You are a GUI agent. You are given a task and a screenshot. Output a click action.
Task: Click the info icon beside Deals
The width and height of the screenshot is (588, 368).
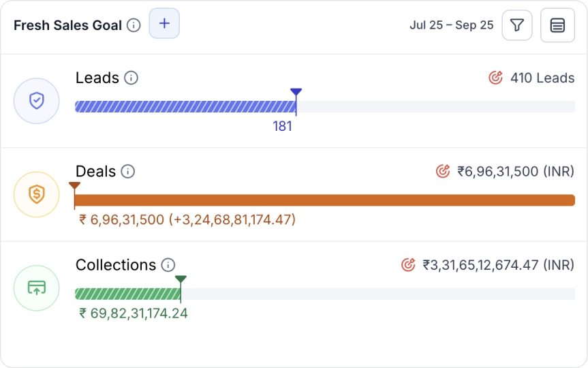(127, 171)
